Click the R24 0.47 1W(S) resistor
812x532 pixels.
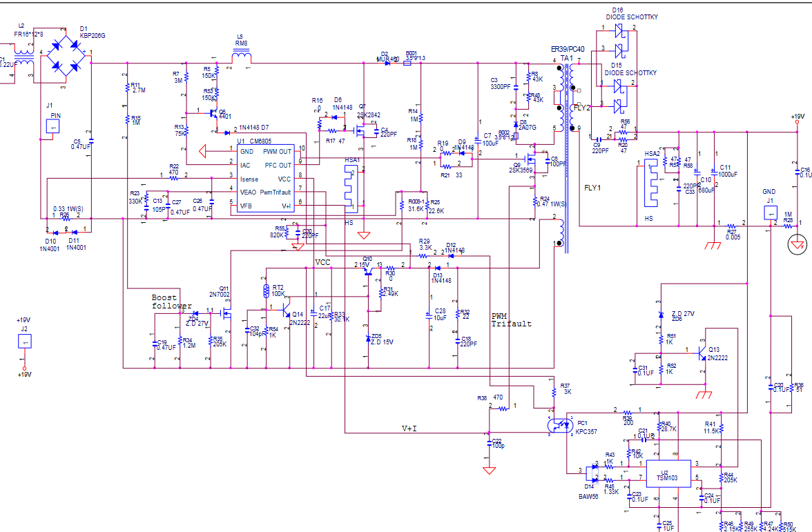coord(534,201)
